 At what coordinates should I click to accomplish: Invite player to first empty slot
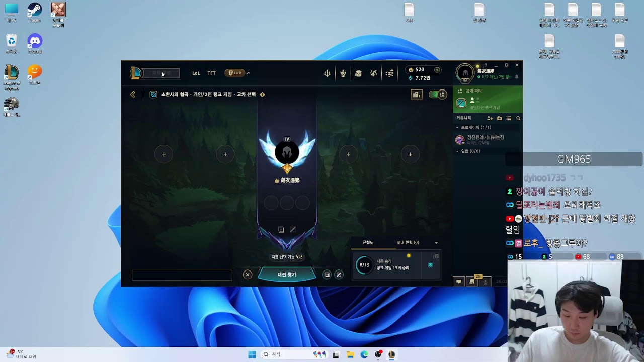164,154
